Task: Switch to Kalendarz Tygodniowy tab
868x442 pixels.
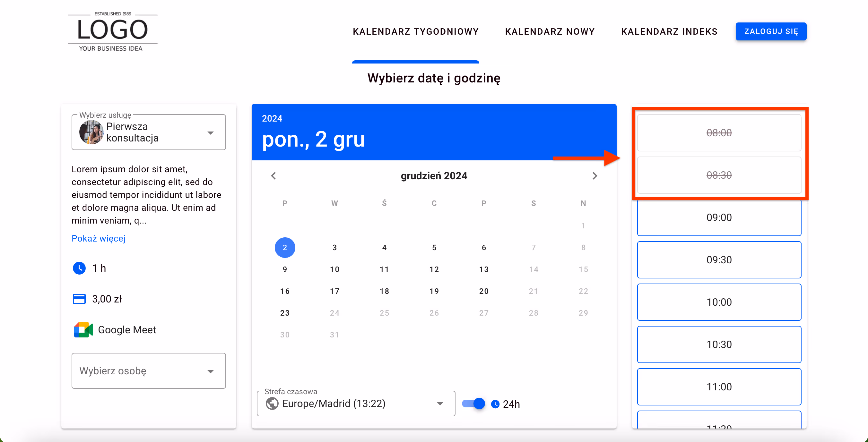Action: (x=415, y=31)
